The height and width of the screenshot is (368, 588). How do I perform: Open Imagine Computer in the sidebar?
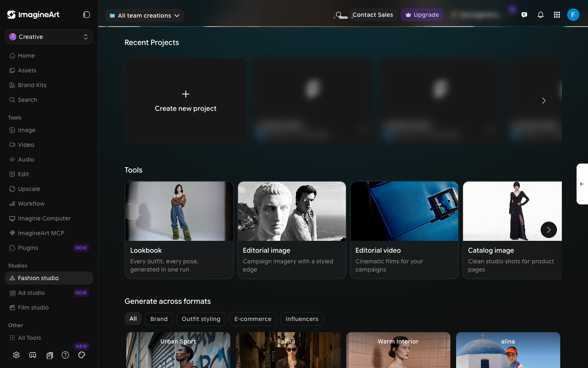click(49, 218)
